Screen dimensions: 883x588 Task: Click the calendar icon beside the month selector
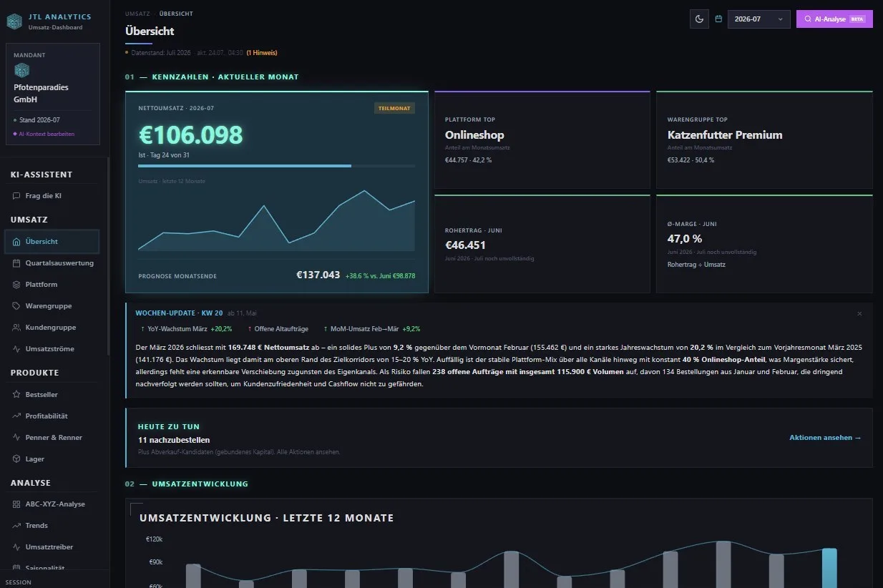(718, 19)
